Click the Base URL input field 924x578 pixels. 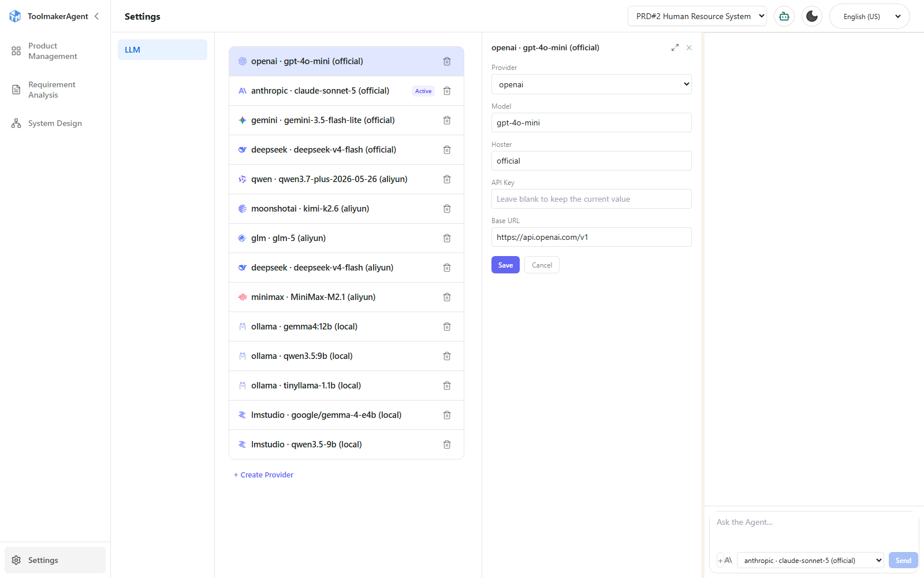[591, 237]
